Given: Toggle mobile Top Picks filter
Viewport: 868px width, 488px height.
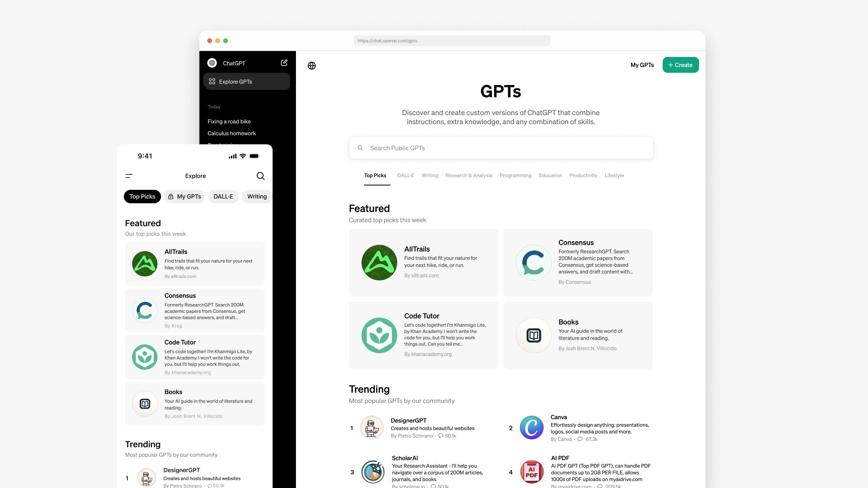Looking at the screenshot, I should click(142, 197).
